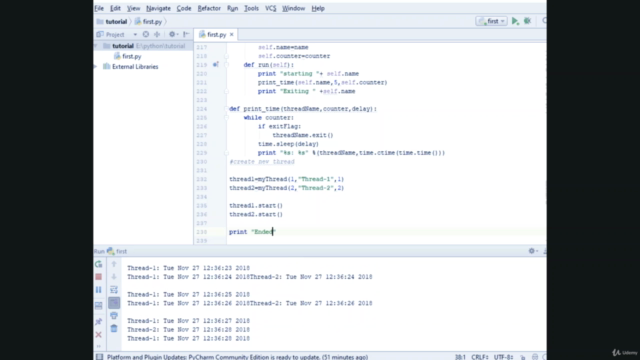Start debugging with the green bug icon
This screenshot has height=360, width=640.
527,21
